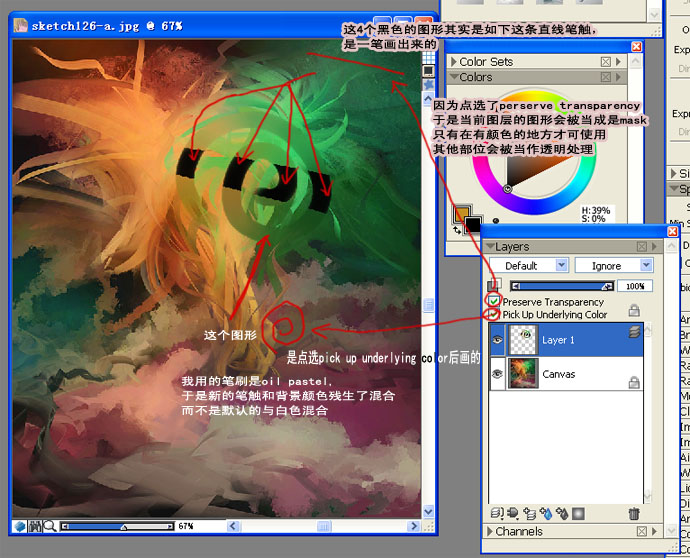Viewport: 690px width, 558px height.
Task: Toggle Pick Up Underlying Color checkbox
Action: (x=494, y=314)
